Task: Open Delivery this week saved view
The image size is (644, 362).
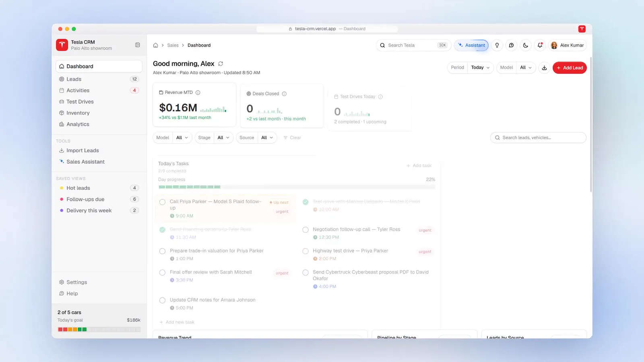Action: coord(99,210)
